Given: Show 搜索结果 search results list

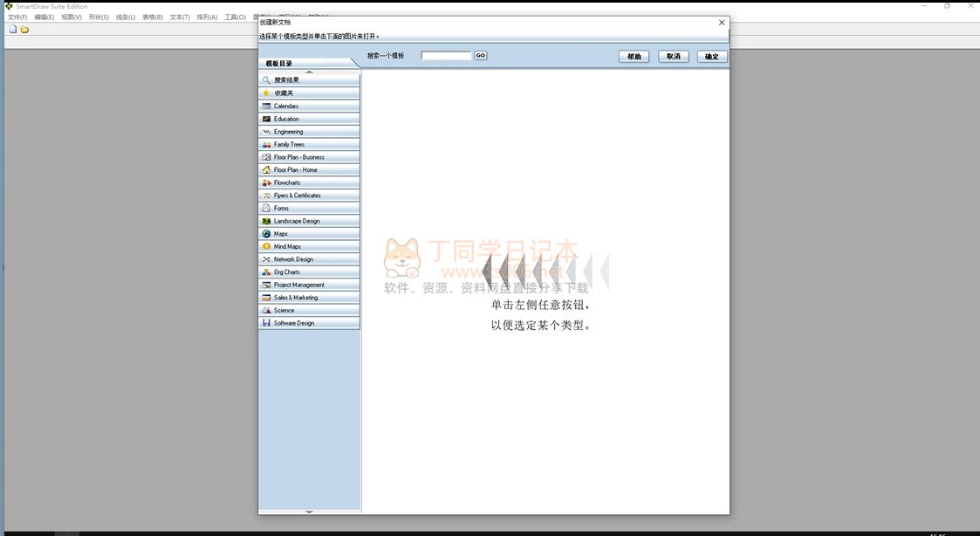Looking at the screenshot, I should point(309,79).
